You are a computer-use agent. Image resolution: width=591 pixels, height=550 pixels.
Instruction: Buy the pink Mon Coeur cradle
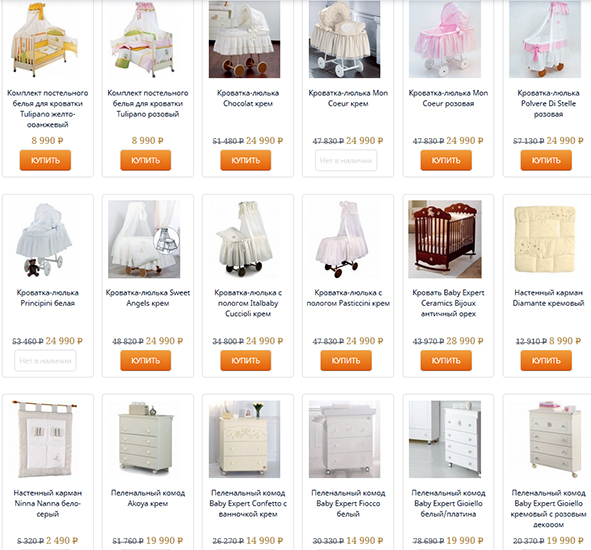[x=446, y=160]
